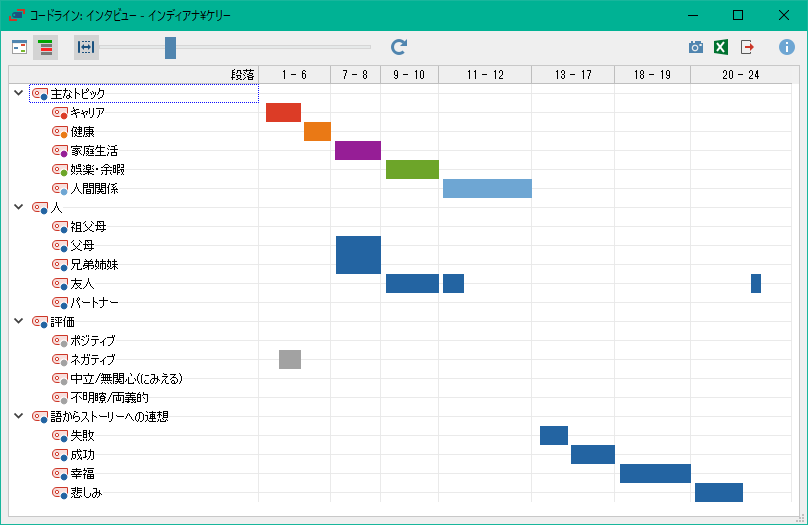Click the 7 - 8 paragraph column header

[356, 75]
